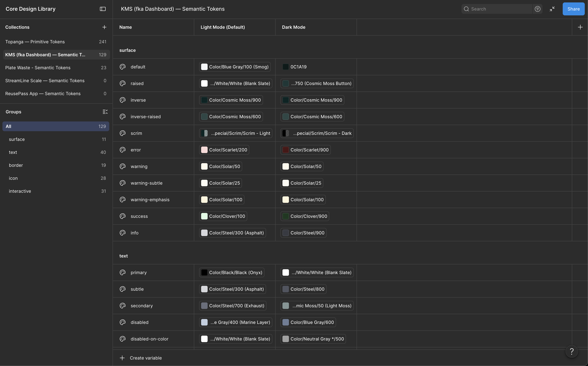
Task: Click Scrim - Light alias value
Action: point(236,133)
